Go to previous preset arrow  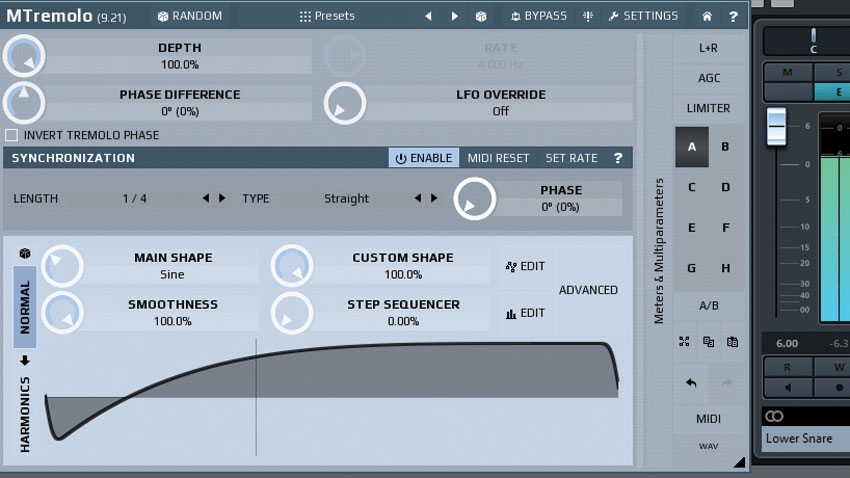coord(428,16)
